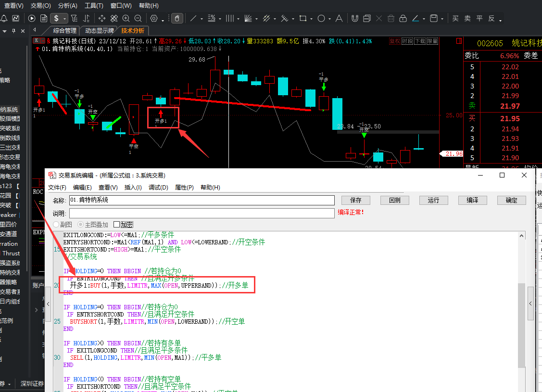Open dropdown arrow beside circle tool
Image resolution: width=542 pixels, height=392 pixels.
pos(329,19)
